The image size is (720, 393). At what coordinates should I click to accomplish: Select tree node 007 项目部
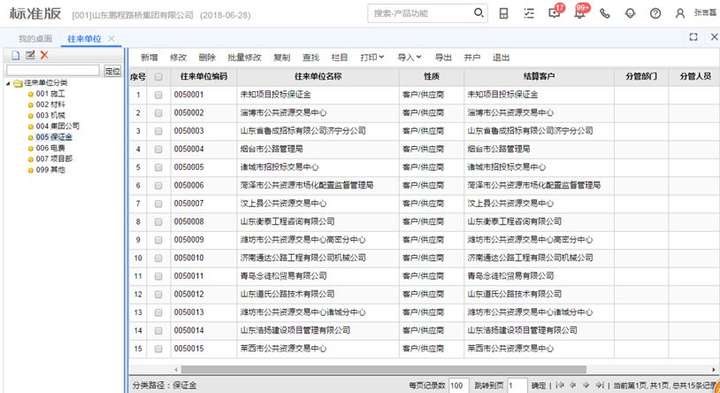coord(54,159)
